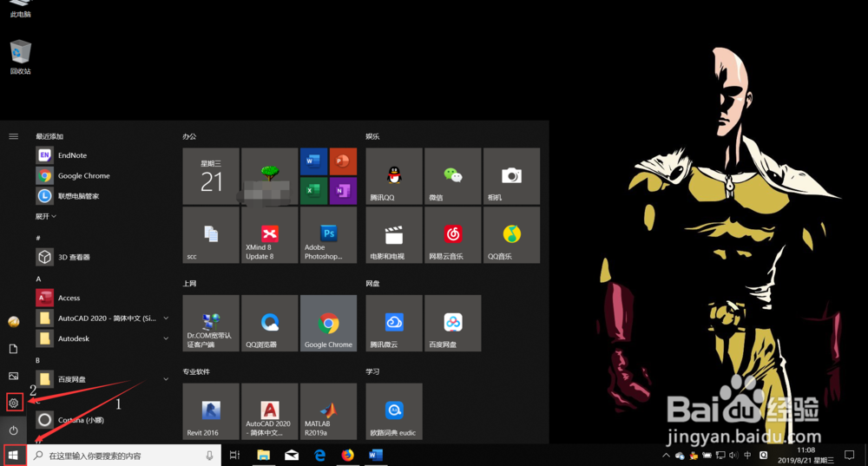The height and width of the screenshot is (466, 868).
Task: Open the QQ音乐 tile
Action: 511,234
